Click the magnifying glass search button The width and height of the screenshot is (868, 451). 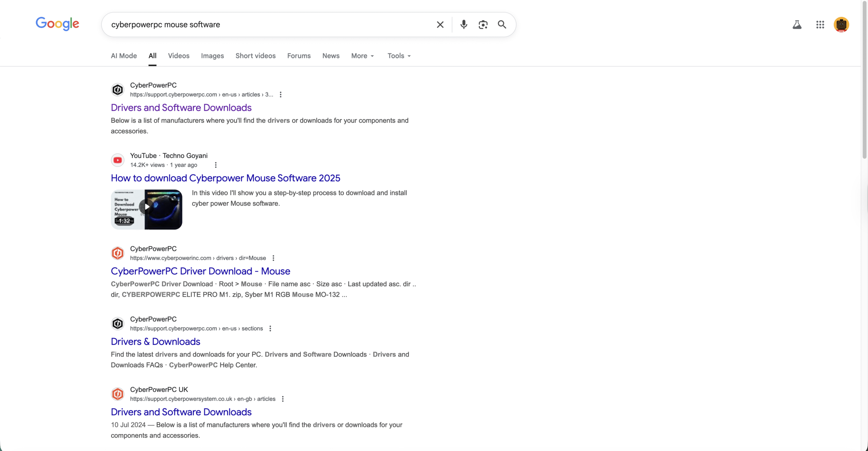[x=502, y=24]
